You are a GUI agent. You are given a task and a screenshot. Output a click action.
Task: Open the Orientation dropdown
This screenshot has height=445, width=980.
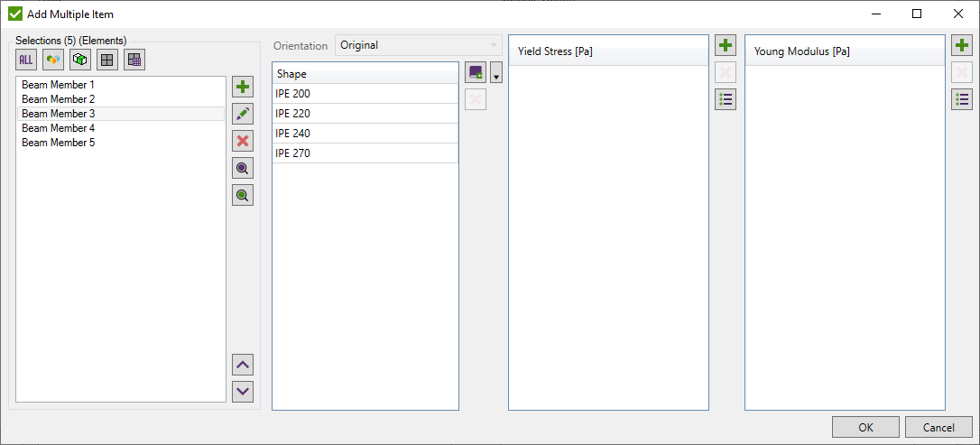(x=419, y=45)
